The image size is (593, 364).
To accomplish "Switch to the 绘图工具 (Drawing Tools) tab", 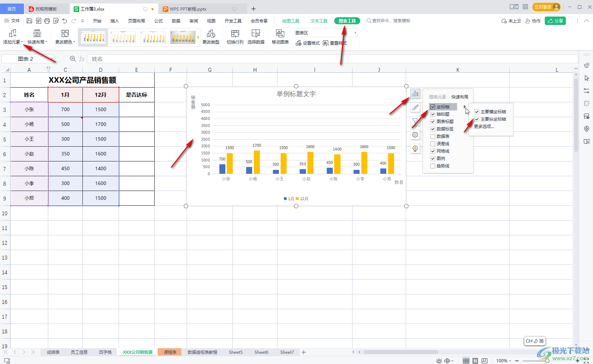I will pos(291,21).
